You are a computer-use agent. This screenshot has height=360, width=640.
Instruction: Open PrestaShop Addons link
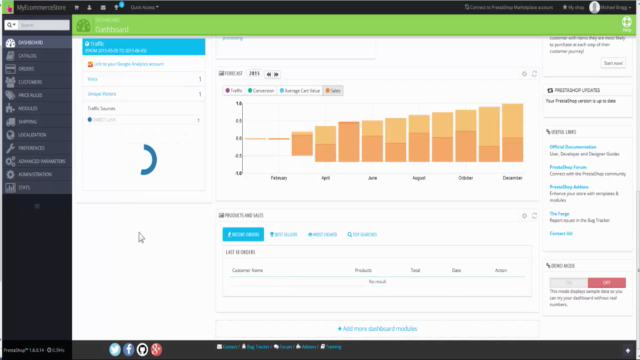click(569, 187)
